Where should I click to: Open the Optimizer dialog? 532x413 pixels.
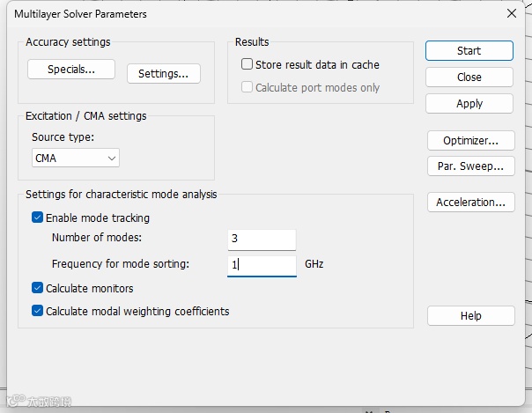click(x=470, y=140)
